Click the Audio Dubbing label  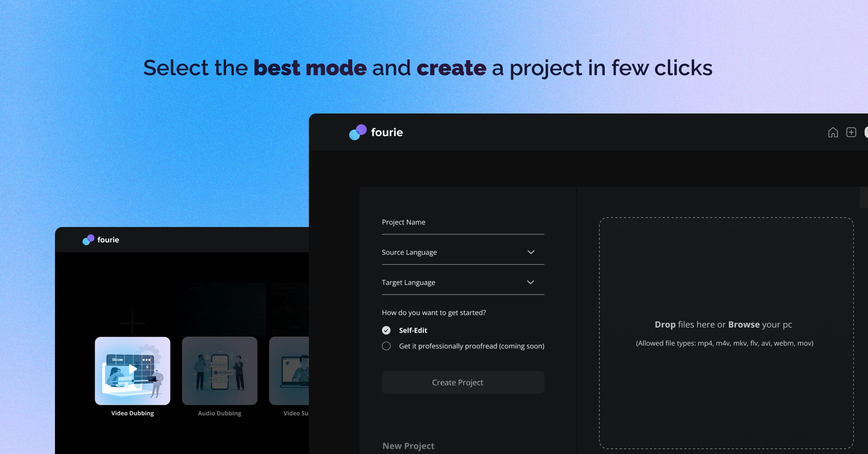220,413
